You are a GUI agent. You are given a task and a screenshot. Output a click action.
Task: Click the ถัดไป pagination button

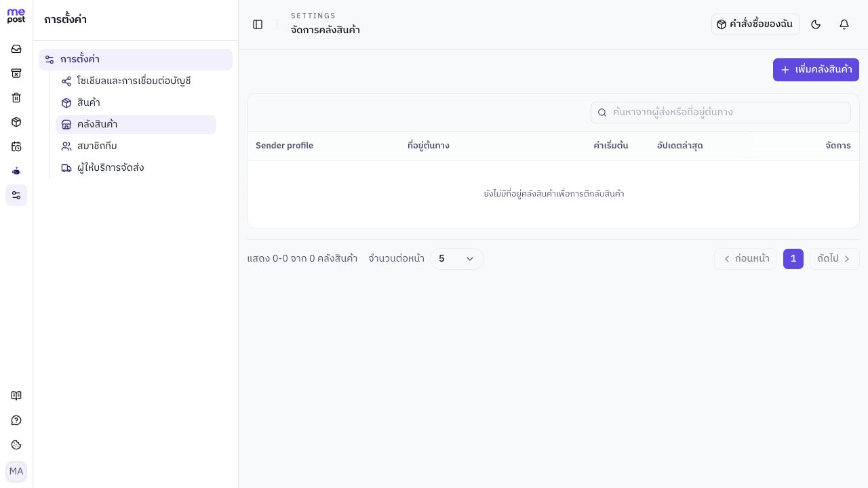(834, 259)
